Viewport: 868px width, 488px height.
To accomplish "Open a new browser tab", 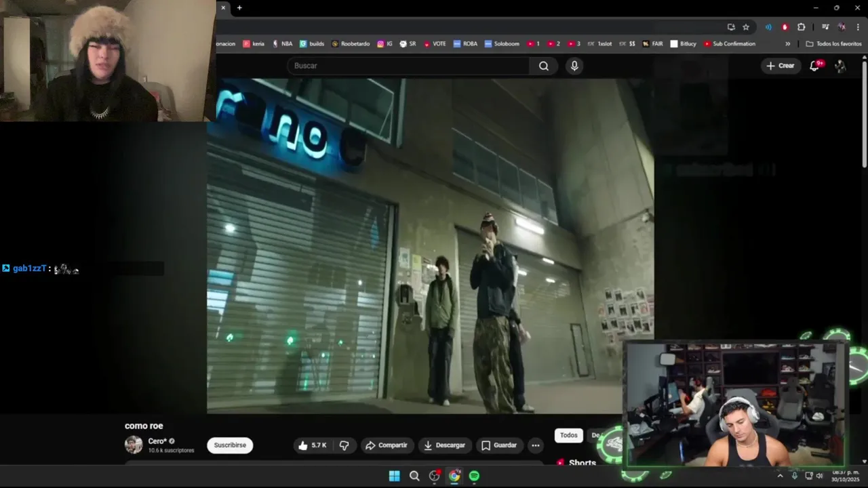I will [x=239, y=7].
